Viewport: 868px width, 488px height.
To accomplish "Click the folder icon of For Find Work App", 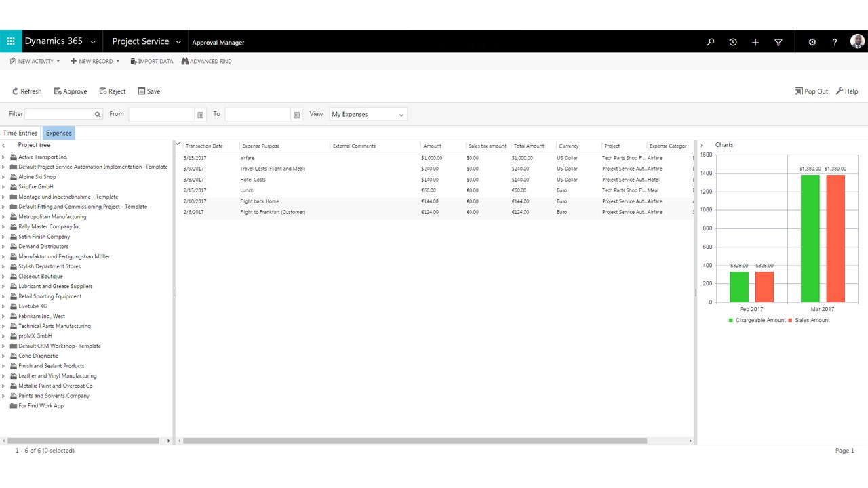I will point(14,406).
